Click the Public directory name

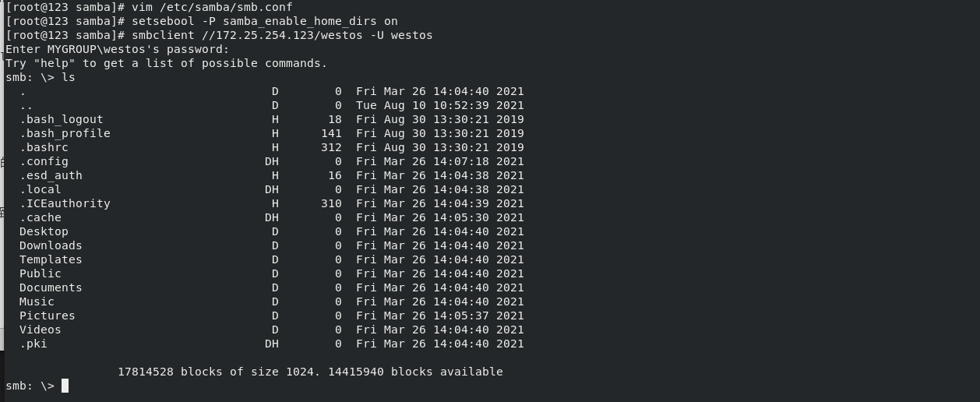pyautogui.click(x=41, y=273)
